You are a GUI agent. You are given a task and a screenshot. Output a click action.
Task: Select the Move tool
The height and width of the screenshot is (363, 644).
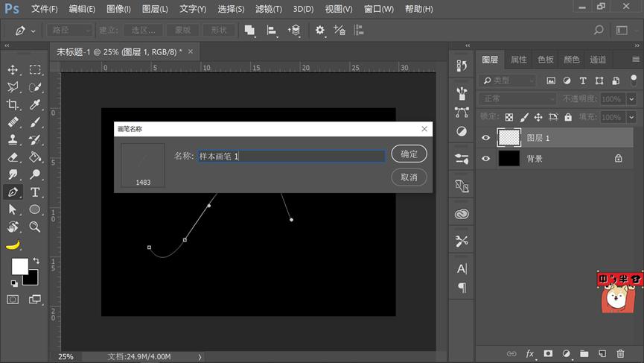point(13,69)
